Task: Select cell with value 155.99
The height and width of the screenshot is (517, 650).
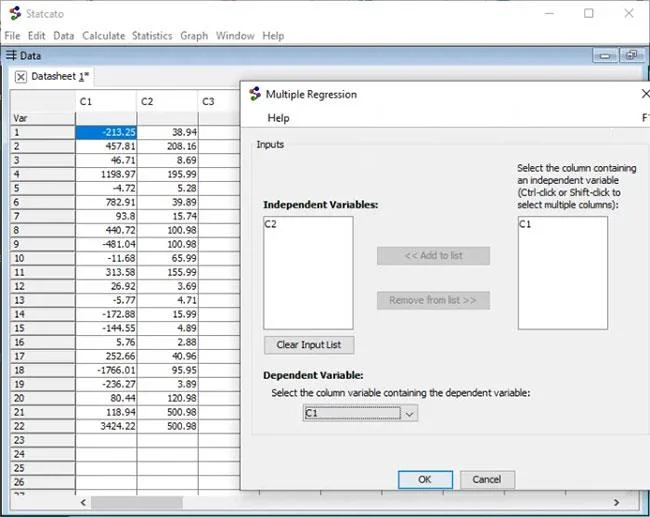Action: (167, 272)
